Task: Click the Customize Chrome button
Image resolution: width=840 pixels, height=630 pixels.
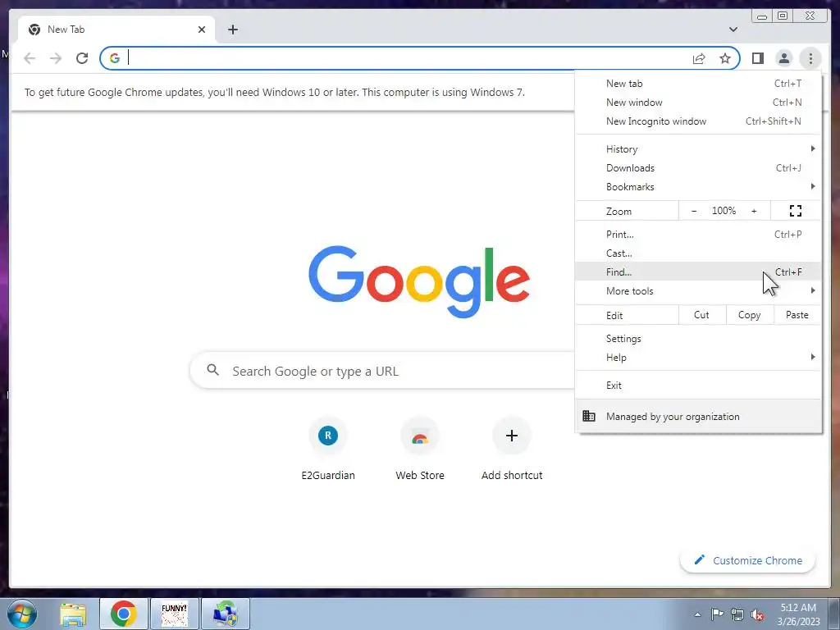Action: tap(748, 560)
